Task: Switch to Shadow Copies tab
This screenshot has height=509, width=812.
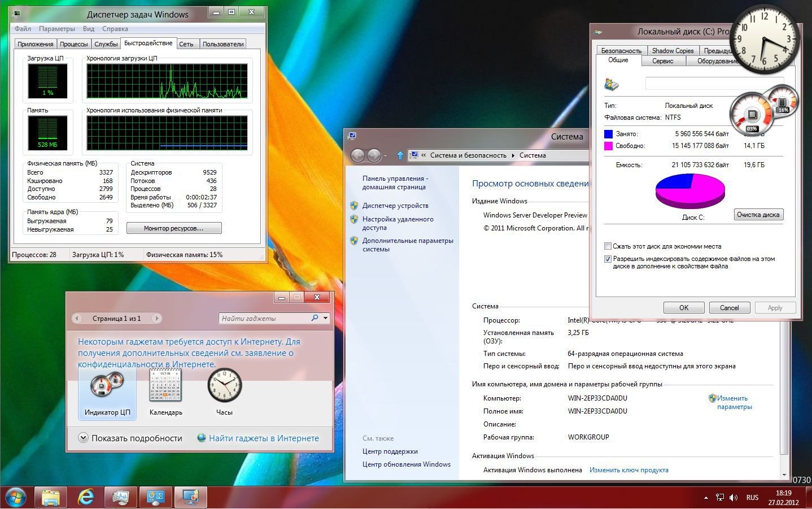Action: [x=673, y=51]
